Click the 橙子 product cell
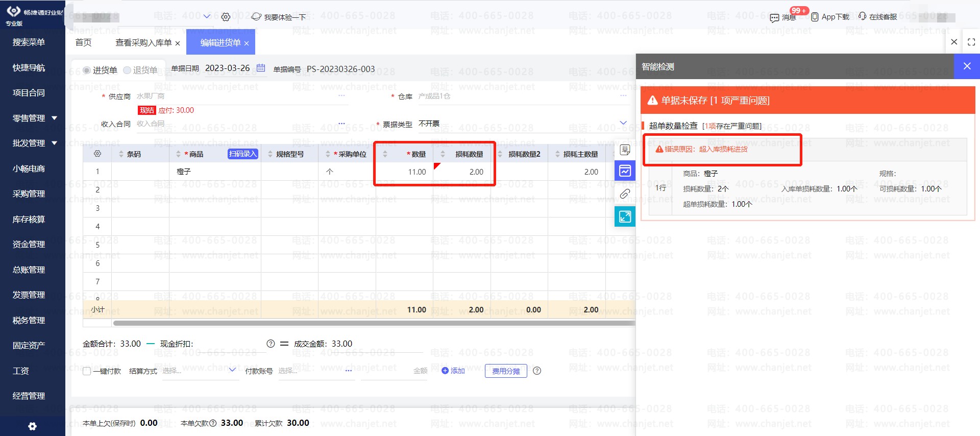The width and height of the screenshot is (980, 436). [x=215, y=172]
